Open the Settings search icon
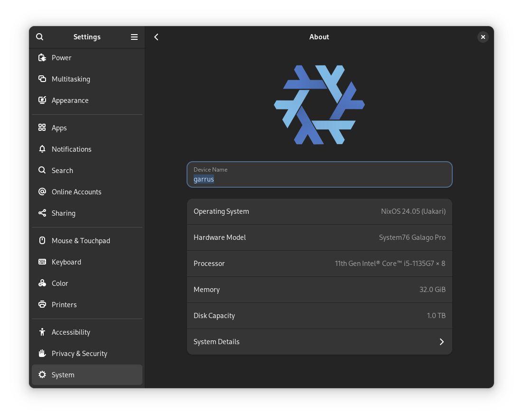 tap(40, 37)
